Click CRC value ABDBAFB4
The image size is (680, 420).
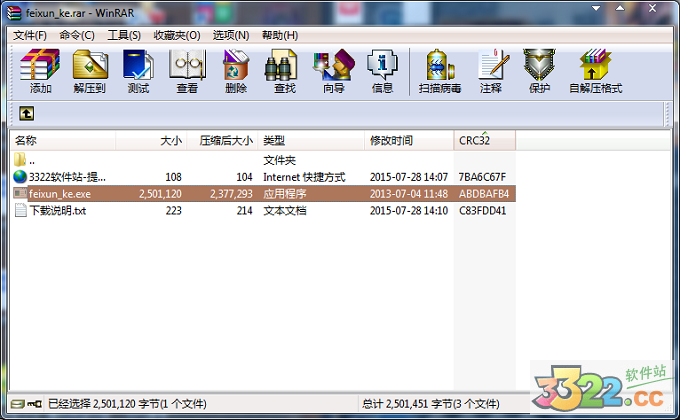[484, 194]
